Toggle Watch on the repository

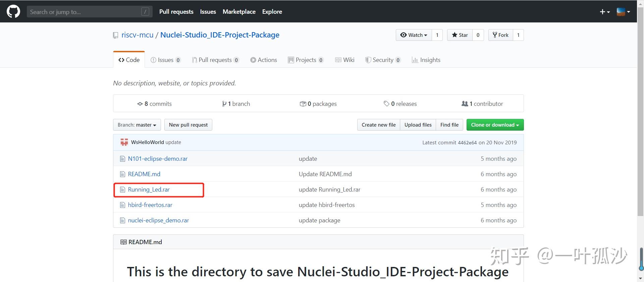point(414,35)
